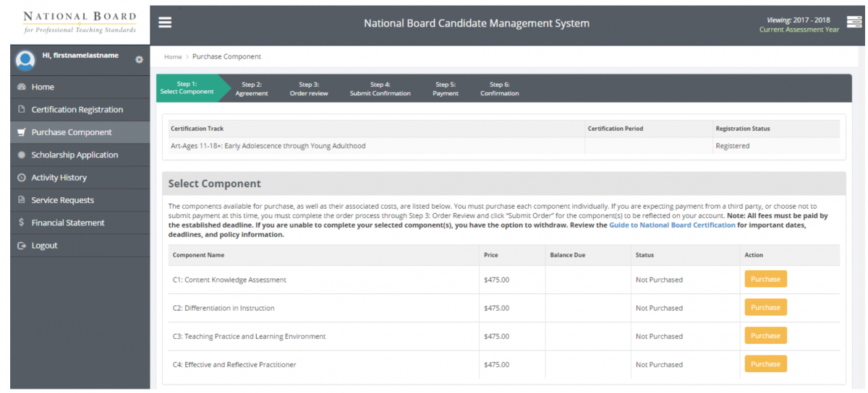Go to Step 2: Agreement
The width and height of the screenshot is (868, 393).
252,89
